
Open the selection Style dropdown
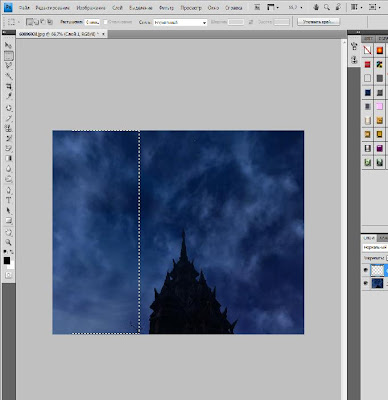point(180,22)
